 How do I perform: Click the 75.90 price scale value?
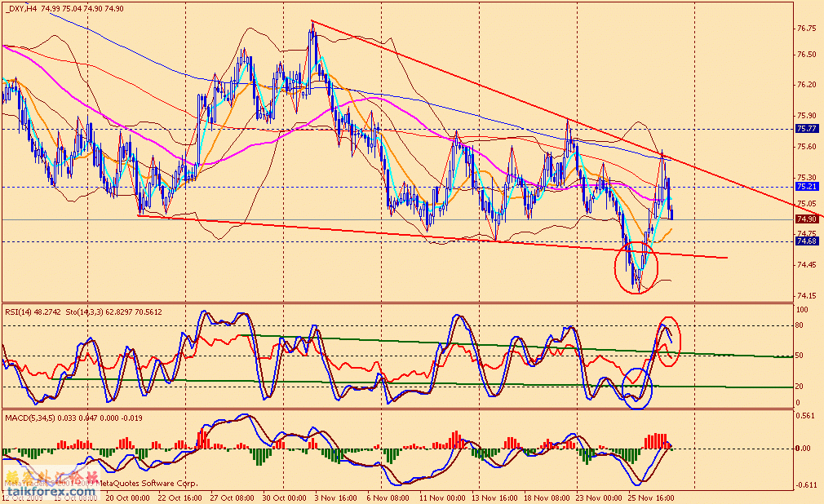(x=807, y=116)
